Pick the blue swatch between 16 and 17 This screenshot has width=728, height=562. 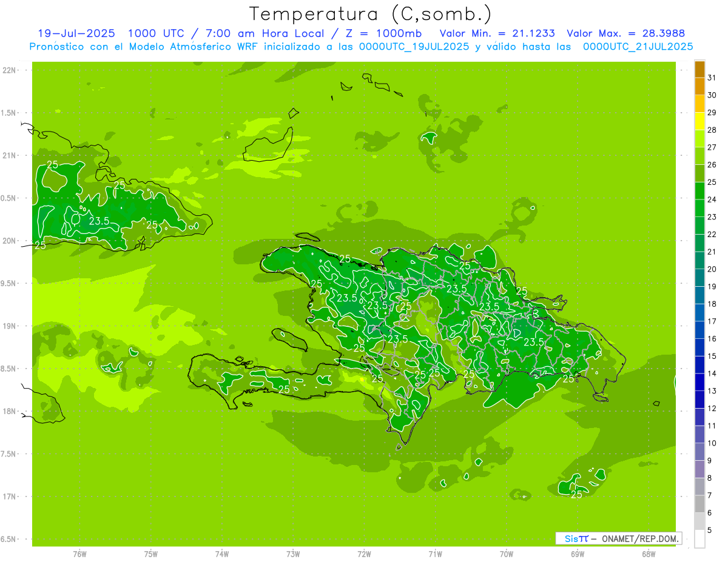pos(699,330)
